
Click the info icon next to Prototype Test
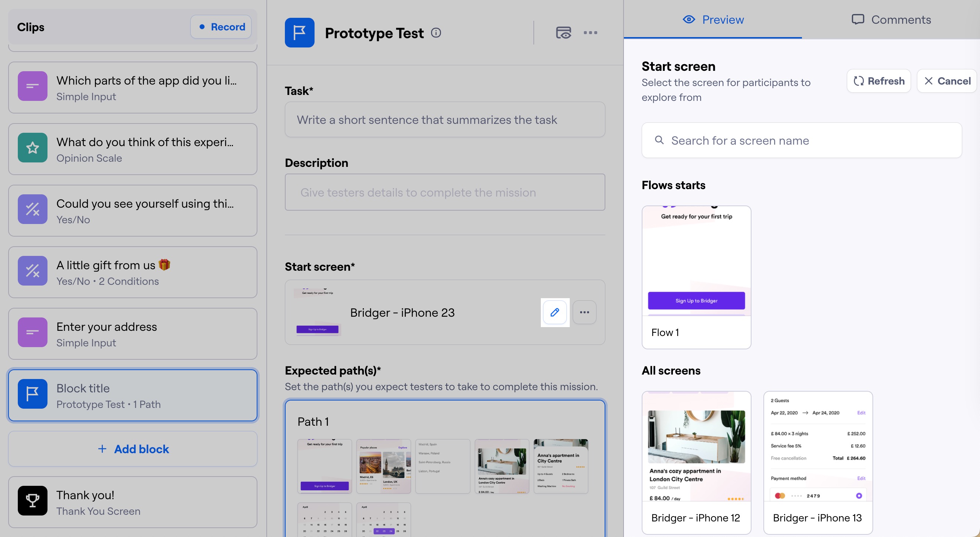click(x=436, y=33)
